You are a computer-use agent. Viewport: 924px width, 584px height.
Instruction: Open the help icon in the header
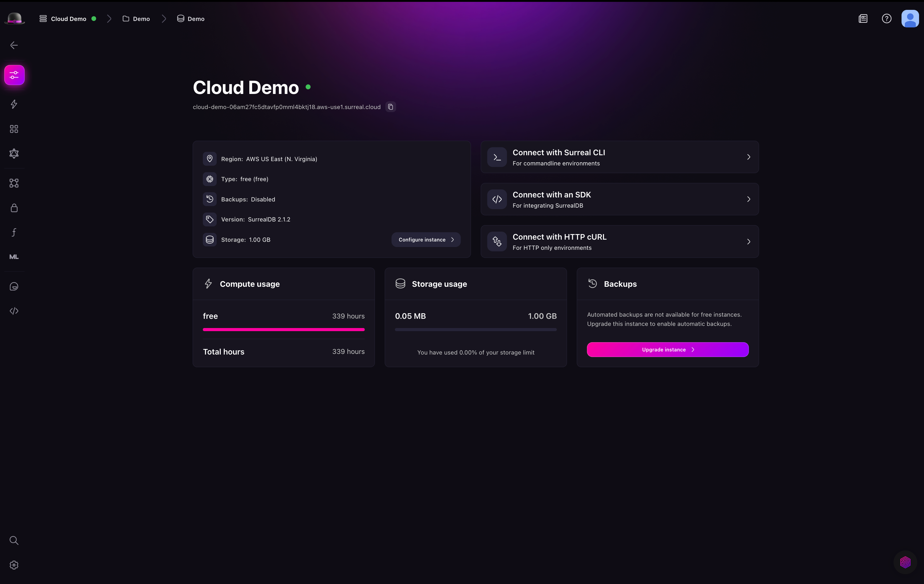point(887,18)
